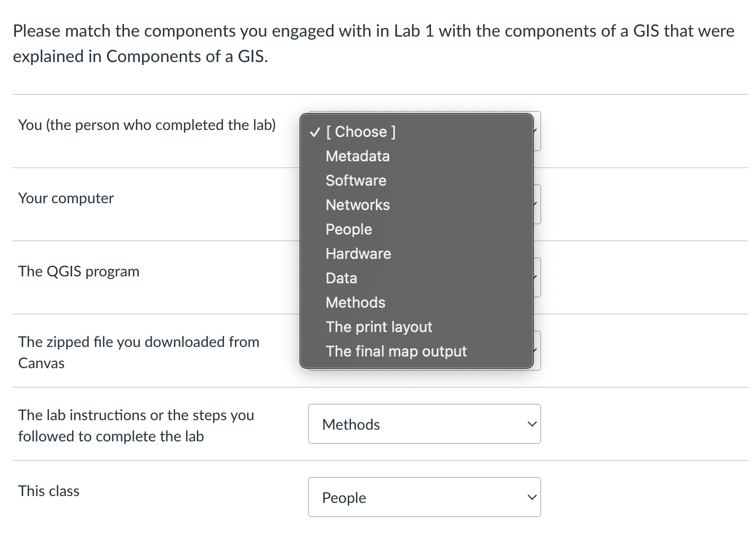Select "Metadata" from the dropdown list
This screenshot has width=756, height=539.
357,156
